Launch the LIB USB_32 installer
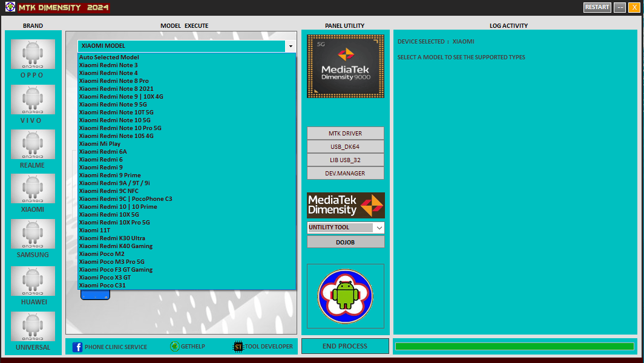 [346, 160]
